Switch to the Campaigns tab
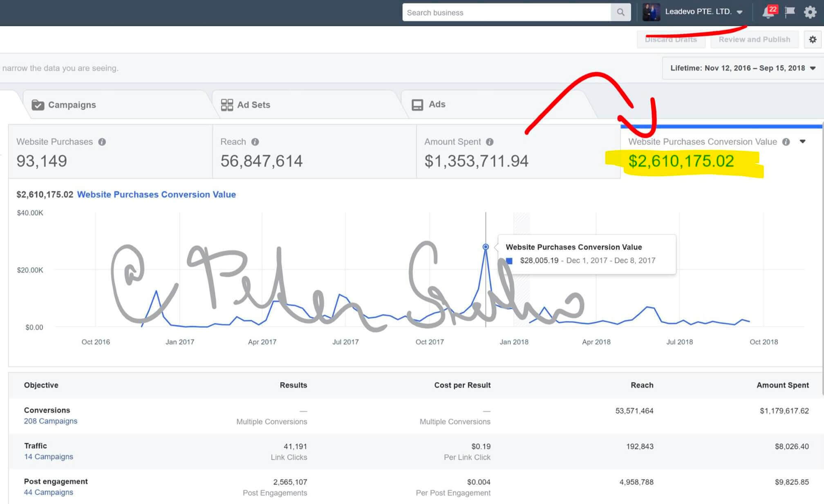This screenshot has height=504, width=824. (x=72, y=105)
